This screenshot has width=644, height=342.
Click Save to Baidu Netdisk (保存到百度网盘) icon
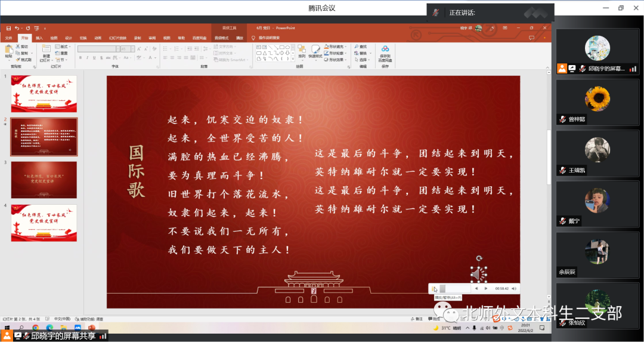(x=385, y=49)
